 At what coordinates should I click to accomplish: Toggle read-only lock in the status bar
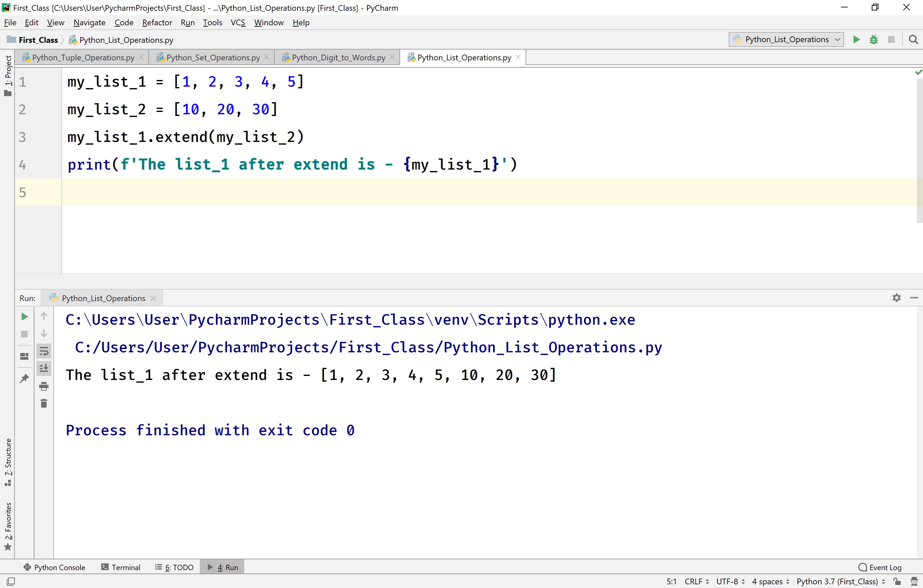(897, 581)
